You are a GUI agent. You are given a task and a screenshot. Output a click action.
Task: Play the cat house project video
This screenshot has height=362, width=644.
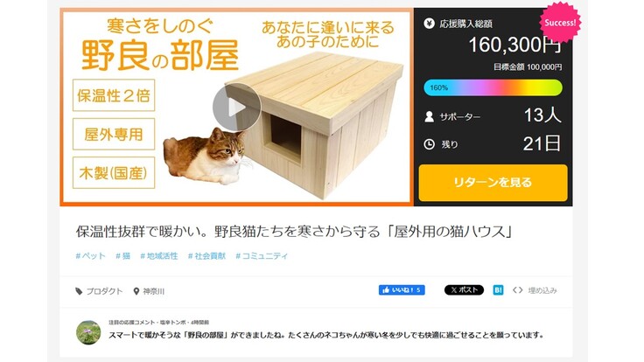236,108
